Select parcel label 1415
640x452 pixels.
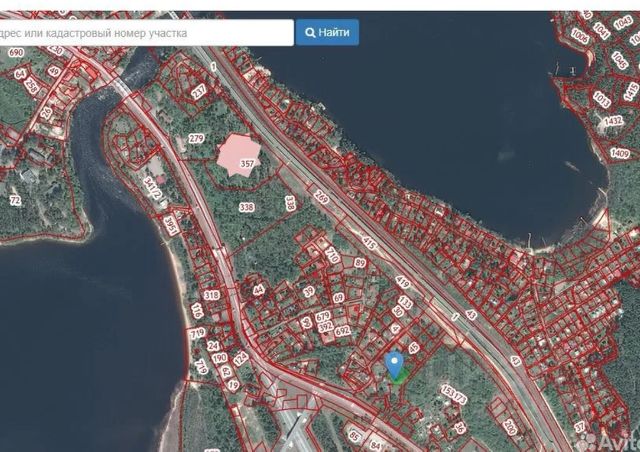click(x=631, y=91)
